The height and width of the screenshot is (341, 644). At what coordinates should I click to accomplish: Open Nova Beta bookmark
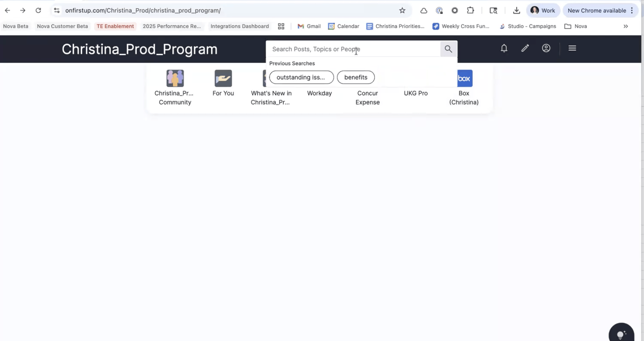click(16, 26)
